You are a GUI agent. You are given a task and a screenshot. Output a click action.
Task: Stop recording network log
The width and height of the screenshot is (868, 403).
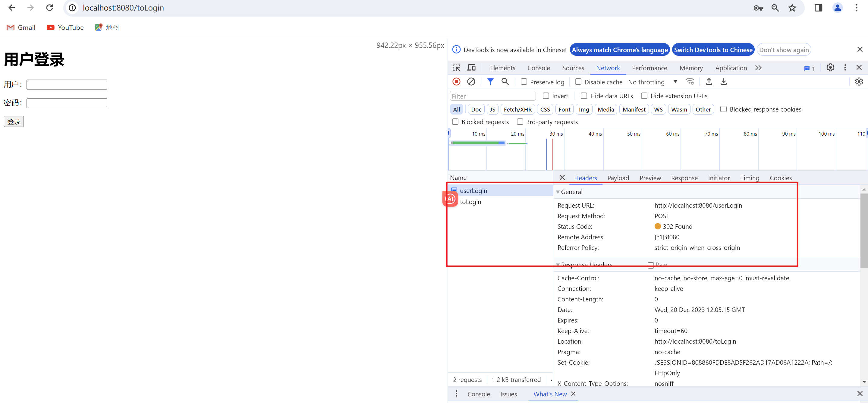tap(456, 82)
